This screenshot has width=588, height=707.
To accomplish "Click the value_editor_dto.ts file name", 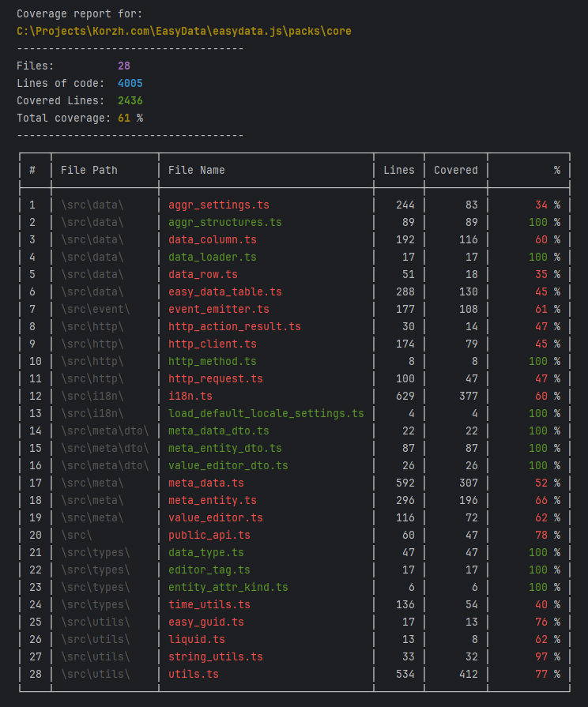I will (228, 465).
